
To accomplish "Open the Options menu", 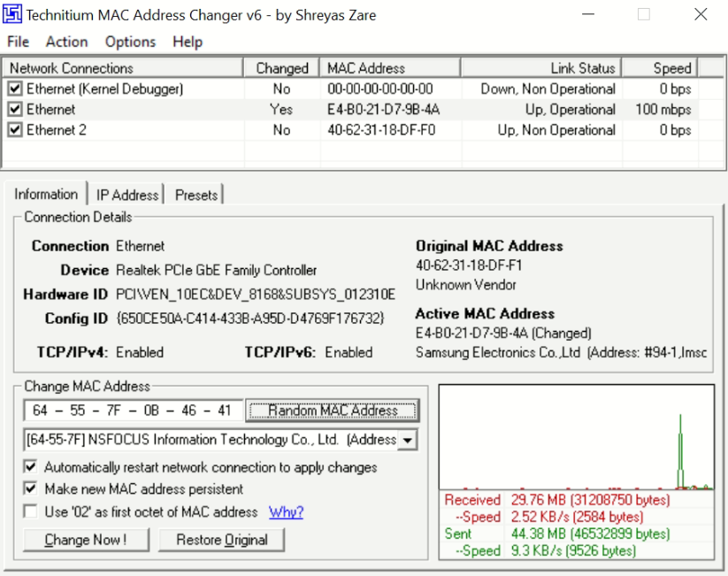I will [x=130, y=42].
